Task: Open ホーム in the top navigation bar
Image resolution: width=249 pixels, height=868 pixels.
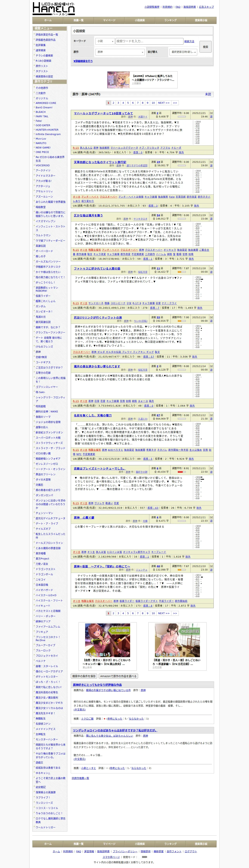Action: click(x=48, y=20)
